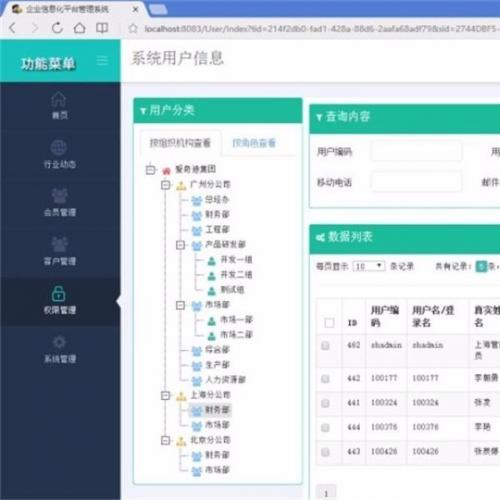Viewport: 500px width, 500px height.
Task: Open 首页 in the sidebar
Action: coord(59,106)
